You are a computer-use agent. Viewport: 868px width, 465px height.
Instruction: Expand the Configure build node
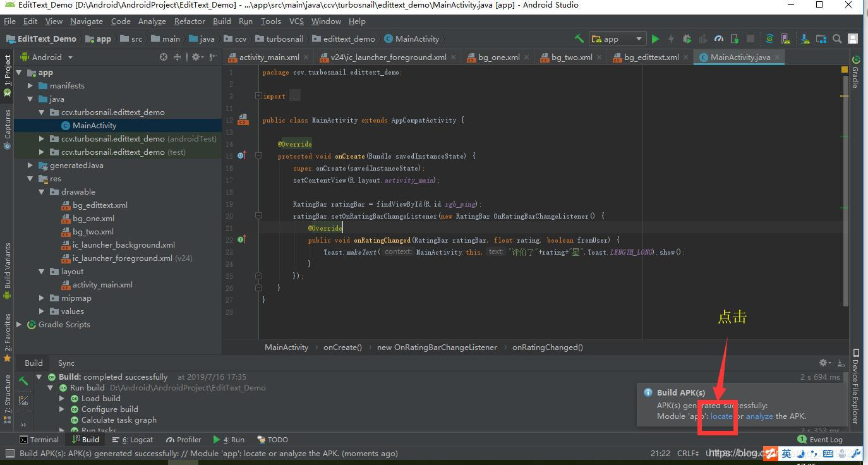click(62, 409)
